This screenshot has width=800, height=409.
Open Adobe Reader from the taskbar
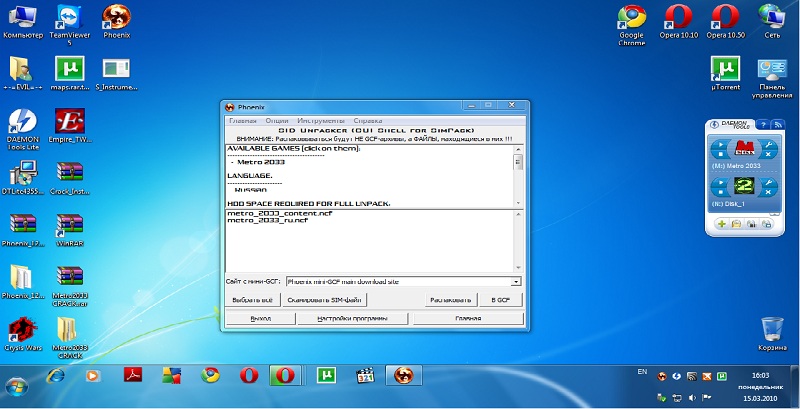click(x=133, y=375)
